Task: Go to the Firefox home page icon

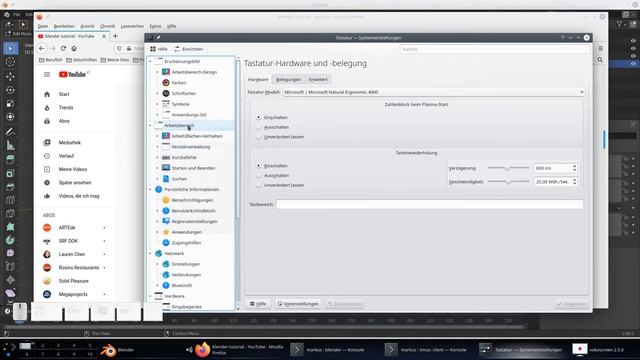Action: (74, 48)
